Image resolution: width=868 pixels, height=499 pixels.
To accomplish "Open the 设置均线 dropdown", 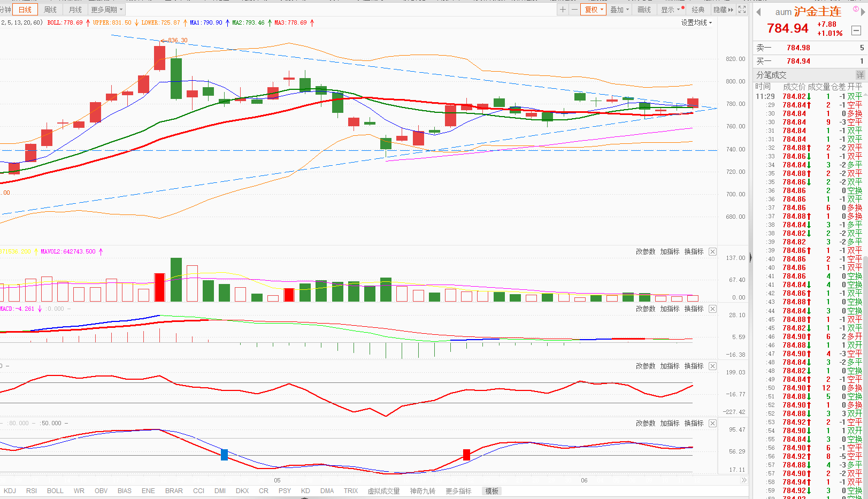I will click(696, 22).
